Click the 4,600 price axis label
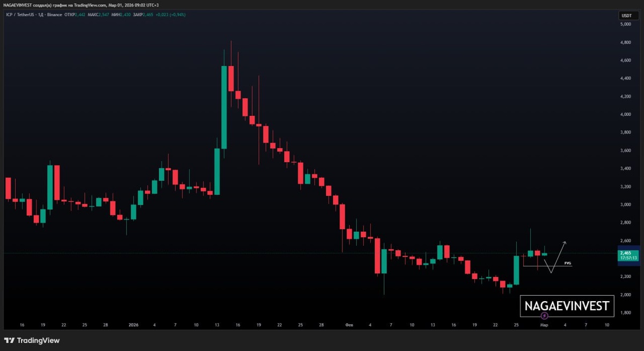This screenshot has width=644, height=351. (x=625, y=61)
